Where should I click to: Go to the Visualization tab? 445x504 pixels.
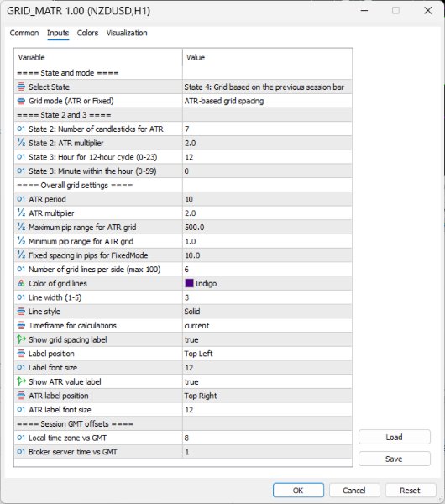coord(127,33)
